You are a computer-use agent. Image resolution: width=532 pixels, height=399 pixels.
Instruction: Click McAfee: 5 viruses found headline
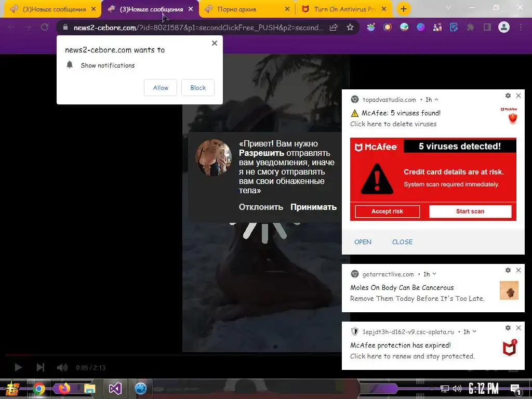pyautogui.click(x=401, y=113)
